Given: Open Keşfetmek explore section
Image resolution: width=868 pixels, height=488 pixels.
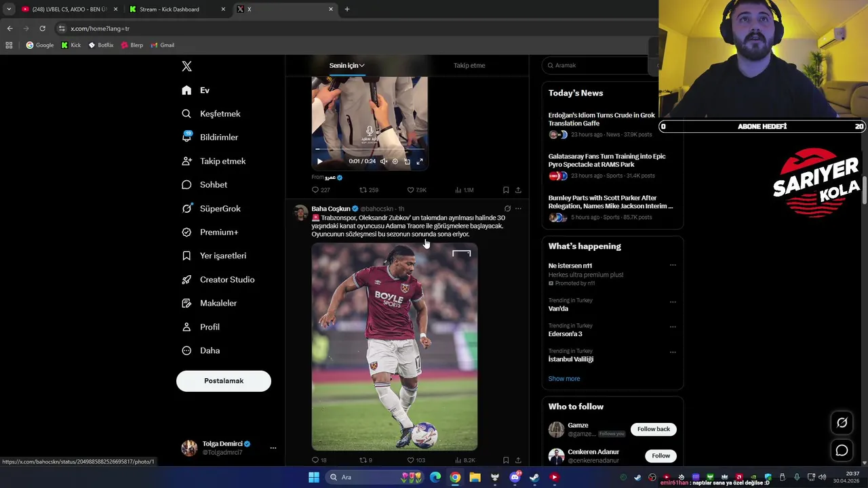Looking at the screenshot, I should [x=211, y=114].
